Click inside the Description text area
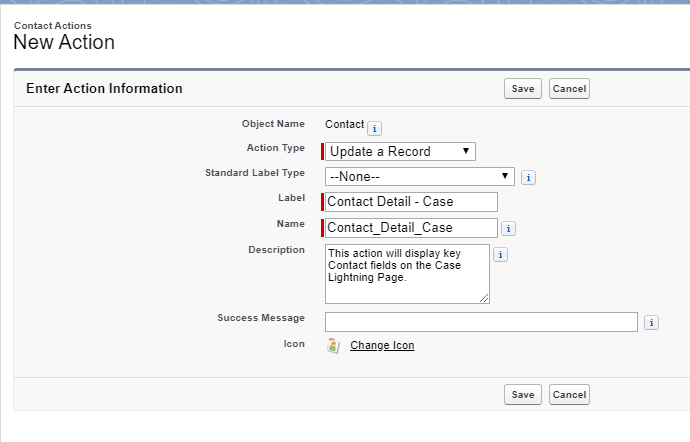This screenshot has height=442, width=690. point(407,272)
